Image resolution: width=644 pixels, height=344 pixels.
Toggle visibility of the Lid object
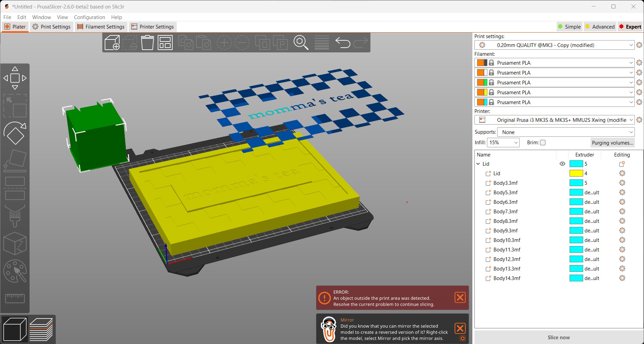pos(562,164)
